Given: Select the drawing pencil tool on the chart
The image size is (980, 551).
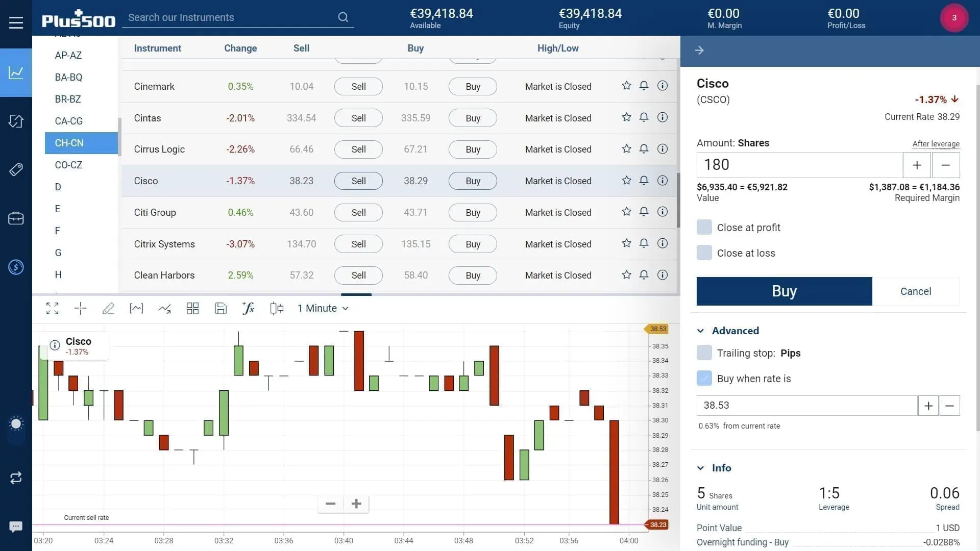Looking at the screenshot, I should pyautogui.click(x=109, y=308).
